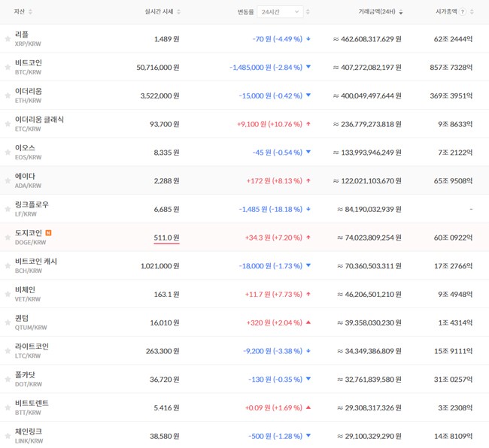Toggle favorite star for DOGE/KRW row
The width and height of the screenshot is (489, 448).
(8, 238)
